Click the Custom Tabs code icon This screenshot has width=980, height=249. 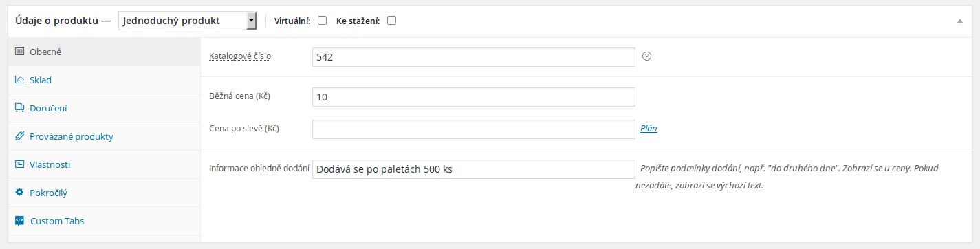coord(19,221)
